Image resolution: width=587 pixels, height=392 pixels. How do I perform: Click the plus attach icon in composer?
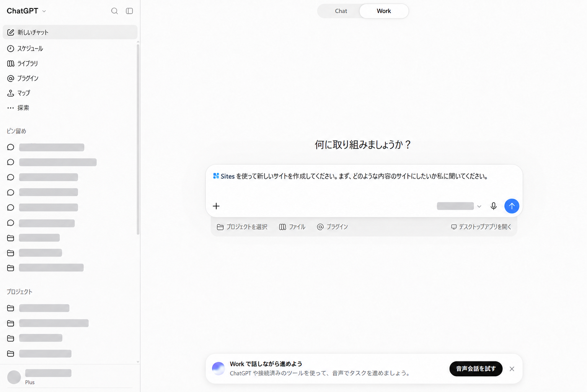point(216,206)
